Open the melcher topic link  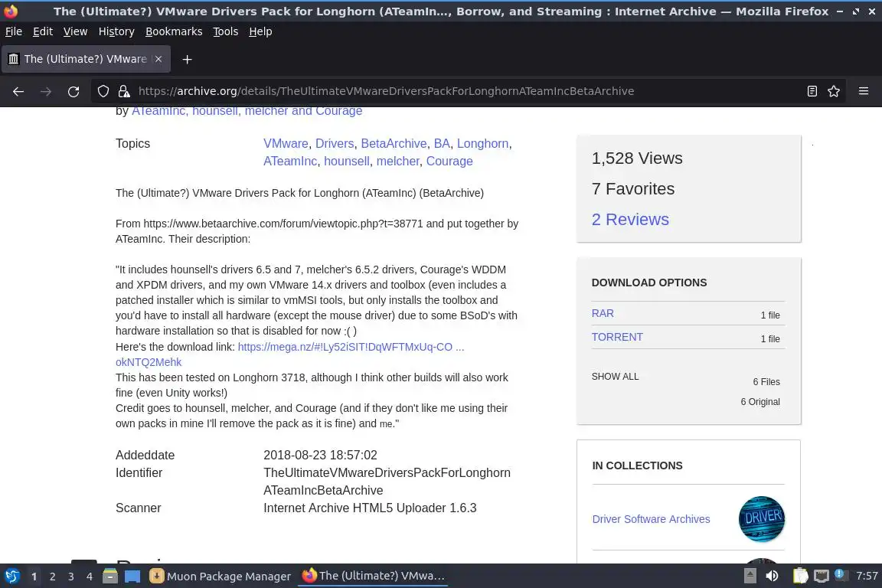(x=397, y=161)
